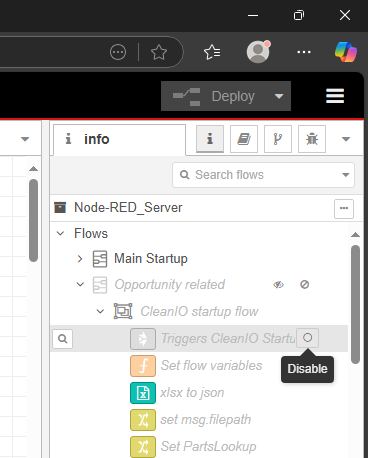This screenshot has width=368, height=458.
Task: Select the CleanIO startup flow label
Action: click(x=199, y=311)
